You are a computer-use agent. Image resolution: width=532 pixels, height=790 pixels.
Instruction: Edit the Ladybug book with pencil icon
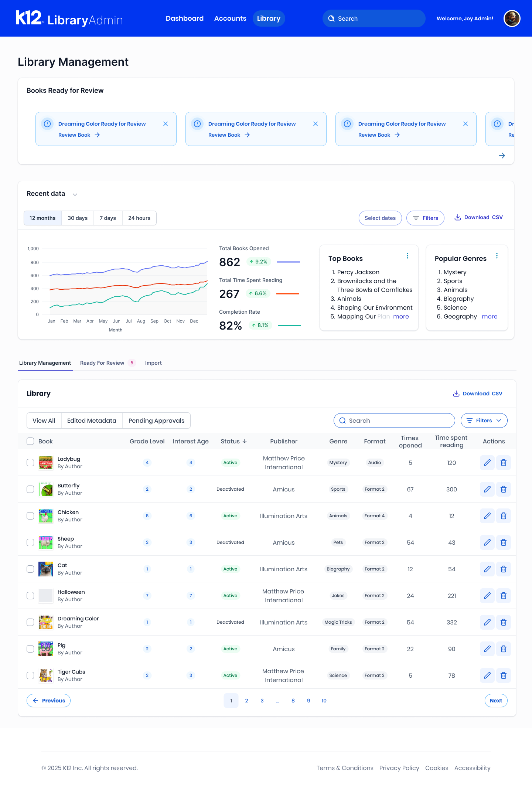[x=487, y=463]
